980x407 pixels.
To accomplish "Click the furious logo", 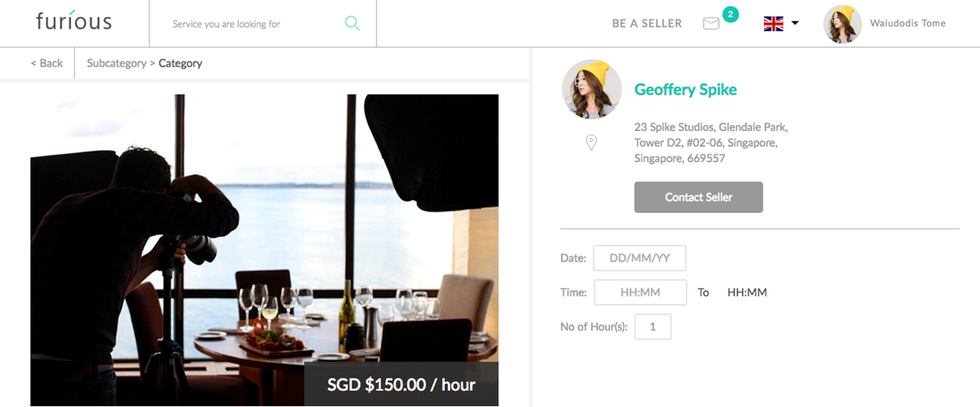I will coord(73,21).
